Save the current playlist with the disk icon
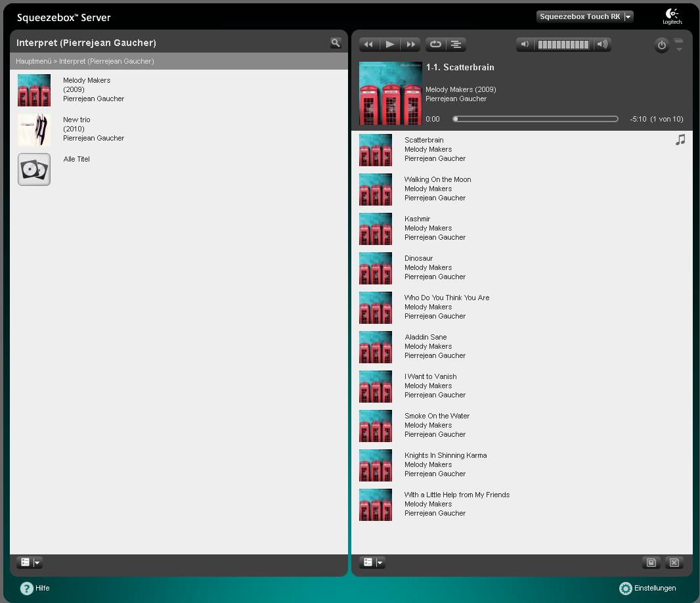Screen dimensions: 700x603 click(651, 562)
